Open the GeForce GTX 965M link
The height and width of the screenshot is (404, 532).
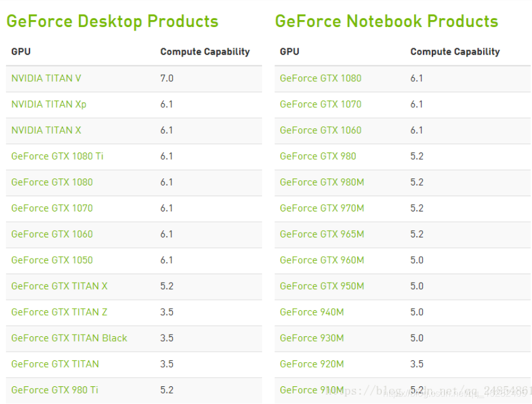tap(322, 234)
